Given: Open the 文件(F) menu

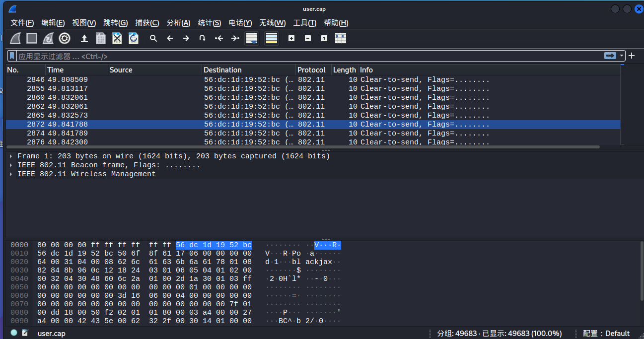Looking at the screenshot, I should click(22, 23).
